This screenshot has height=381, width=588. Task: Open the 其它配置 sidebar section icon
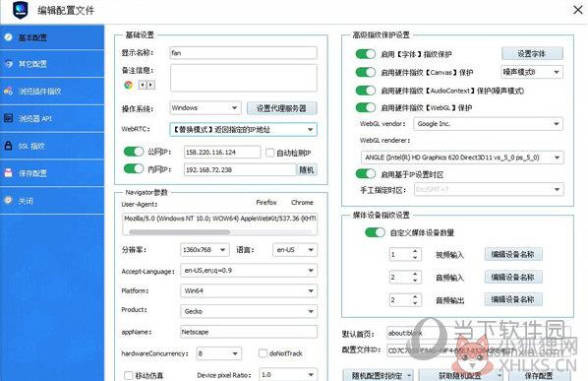(8, 64)
